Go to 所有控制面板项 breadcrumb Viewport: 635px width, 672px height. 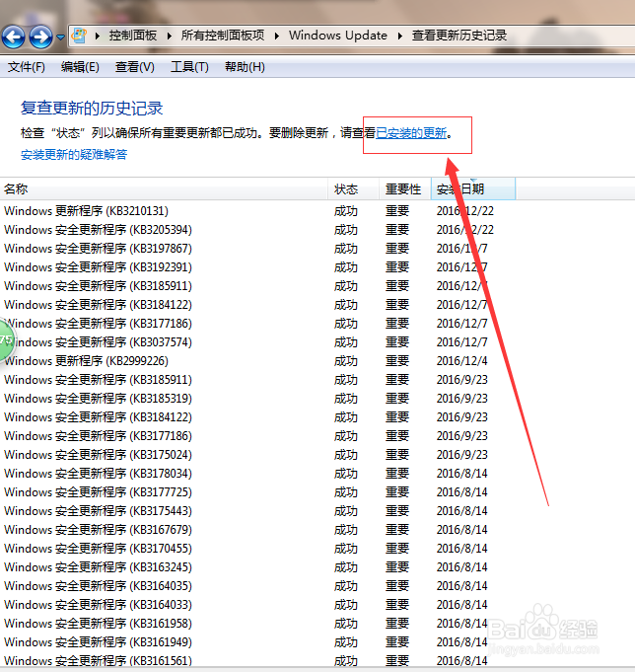pyautogui.click(x=223, y=36)
